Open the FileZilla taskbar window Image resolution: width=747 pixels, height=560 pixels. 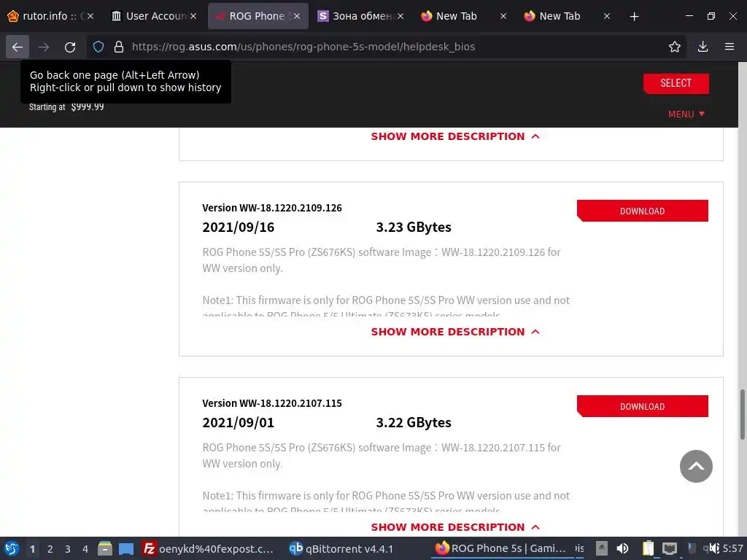pos(208,548)
